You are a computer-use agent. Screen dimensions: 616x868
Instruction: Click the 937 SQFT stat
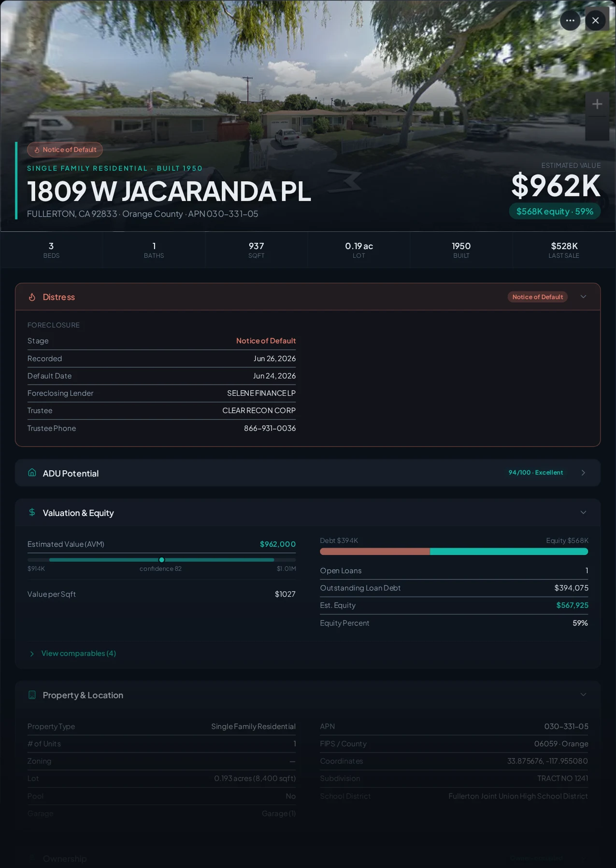256,250
